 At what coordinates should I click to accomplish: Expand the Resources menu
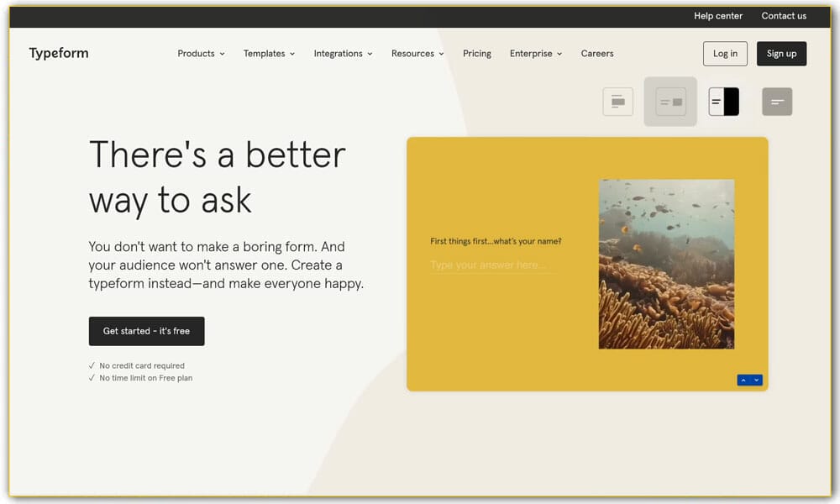[417, 53]
